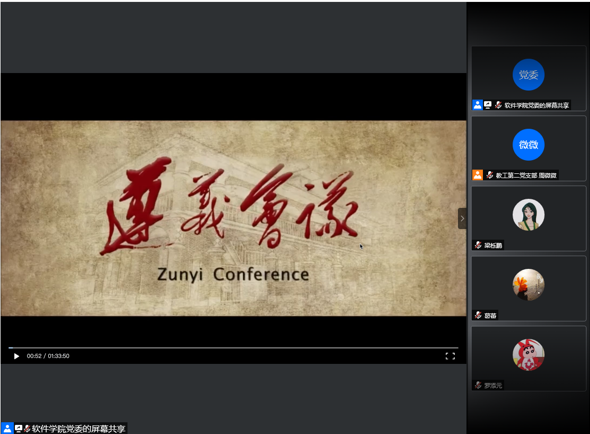590x434 pixels.
Task: Play the Zunyi Conference video
Action: click(16, 356)
